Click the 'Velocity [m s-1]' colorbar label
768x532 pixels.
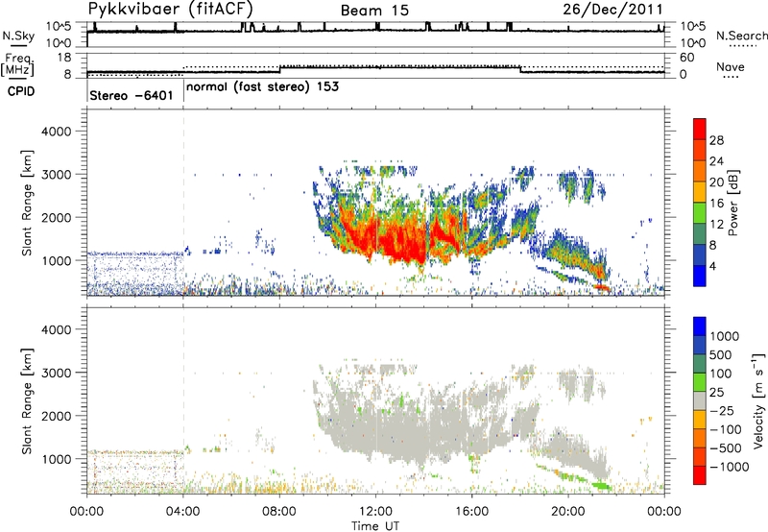pos(758,400)
